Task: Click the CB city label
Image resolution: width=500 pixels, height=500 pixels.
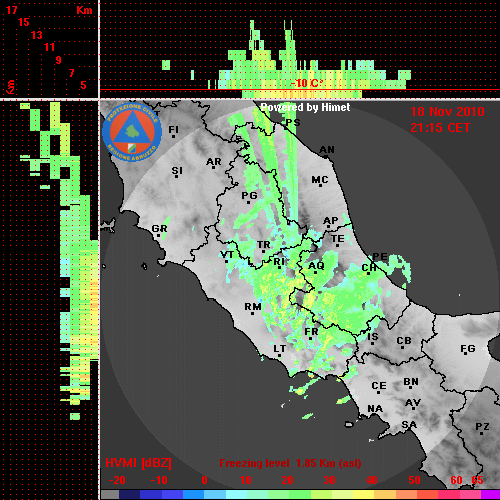Action: (x=404, y=341)
